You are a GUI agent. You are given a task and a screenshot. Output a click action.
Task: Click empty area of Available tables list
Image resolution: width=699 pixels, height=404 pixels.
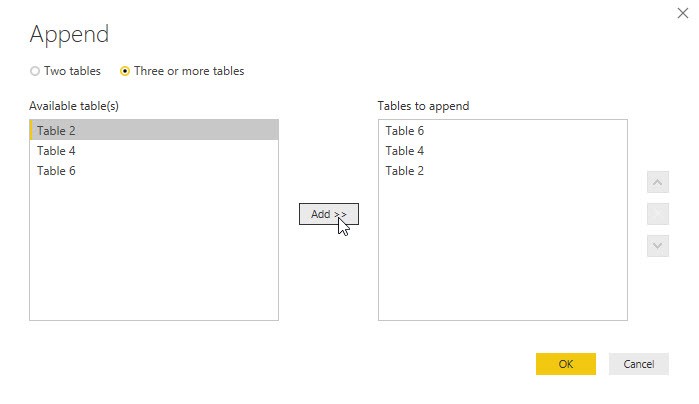154,250
